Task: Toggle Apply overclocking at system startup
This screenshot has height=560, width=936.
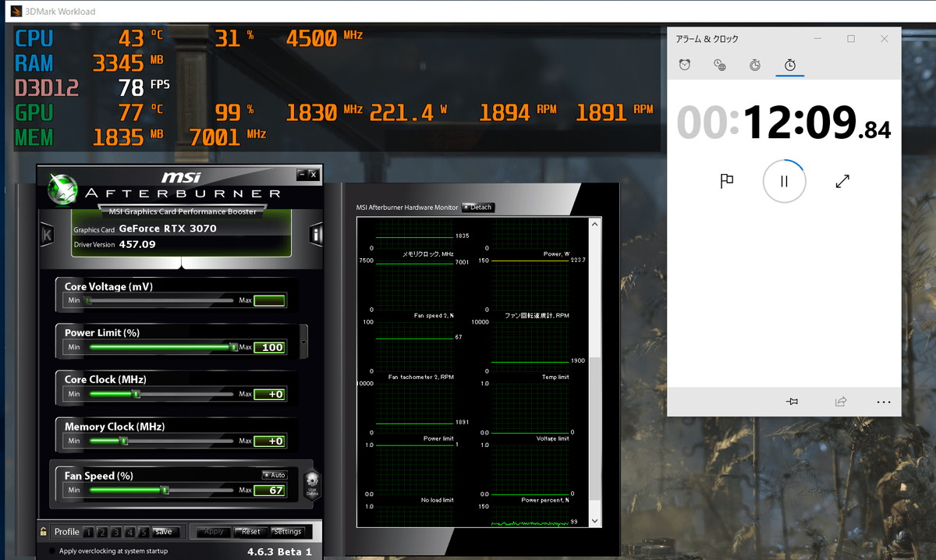Action: [51, 551]
